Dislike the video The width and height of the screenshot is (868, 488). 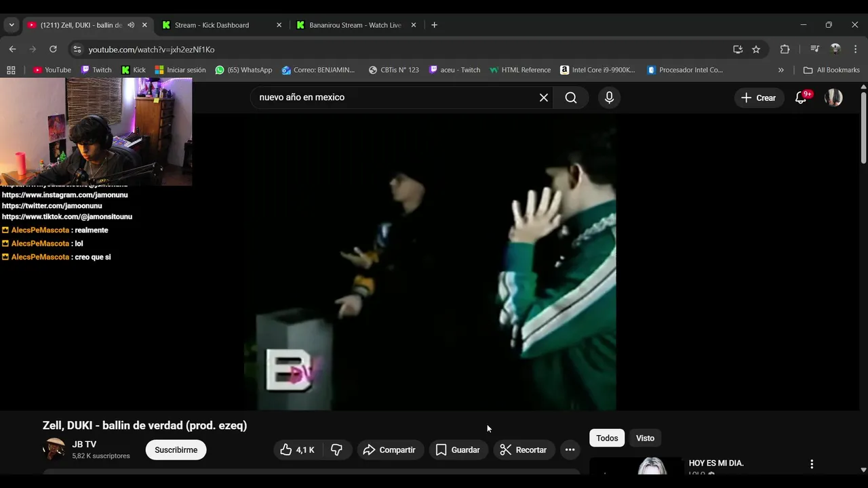pos(336,450)
